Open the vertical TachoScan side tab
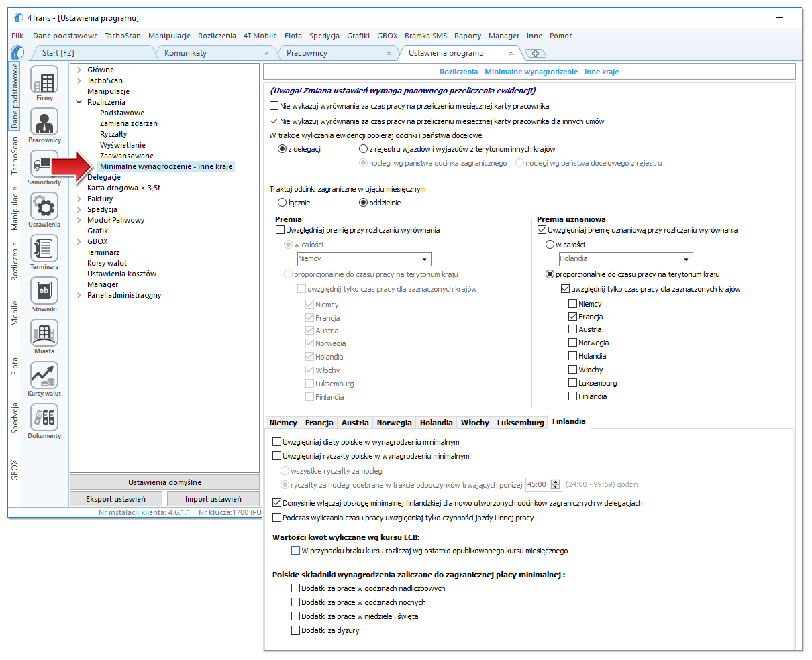The width and height of the screenshot is (812, 660). [x=15, y=156]
